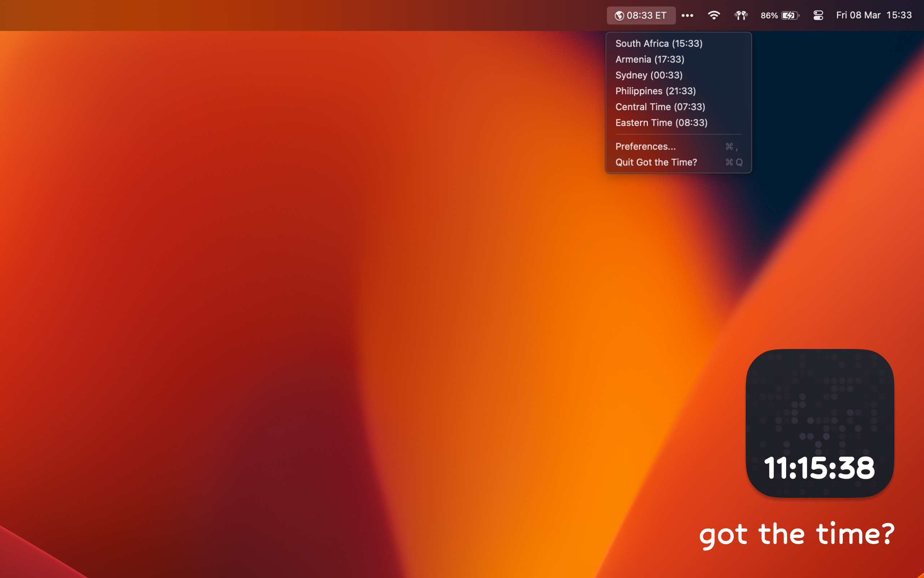Open the three-dots overflow menu bar icon
This screenshot has width=924, height=578.
click(687, 16)
